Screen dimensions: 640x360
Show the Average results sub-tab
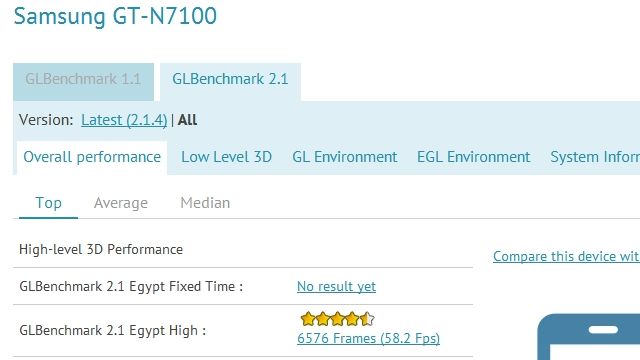(121, 203)
